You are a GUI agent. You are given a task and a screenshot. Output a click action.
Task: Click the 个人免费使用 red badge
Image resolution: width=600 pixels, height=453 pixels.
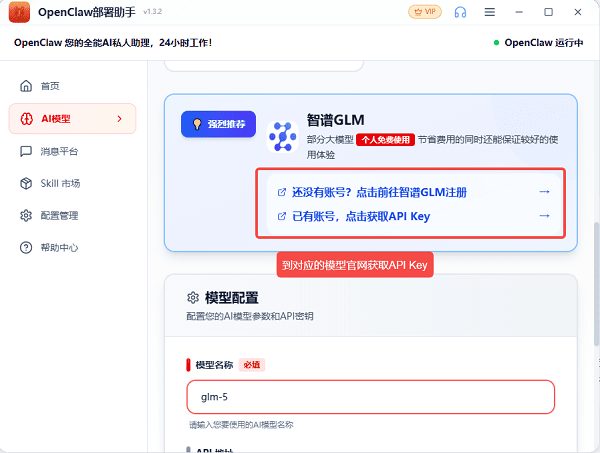[385, 140]
